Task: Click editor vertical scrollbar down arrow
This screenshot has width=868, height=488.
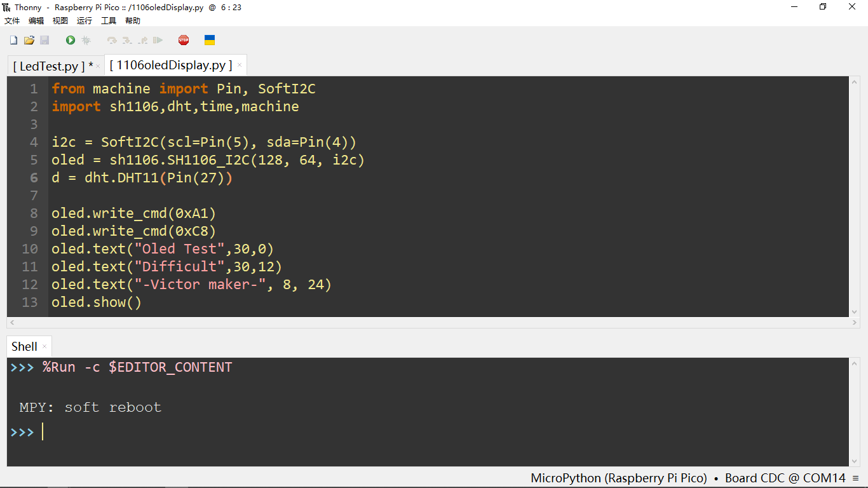Action: click(854, 311)
